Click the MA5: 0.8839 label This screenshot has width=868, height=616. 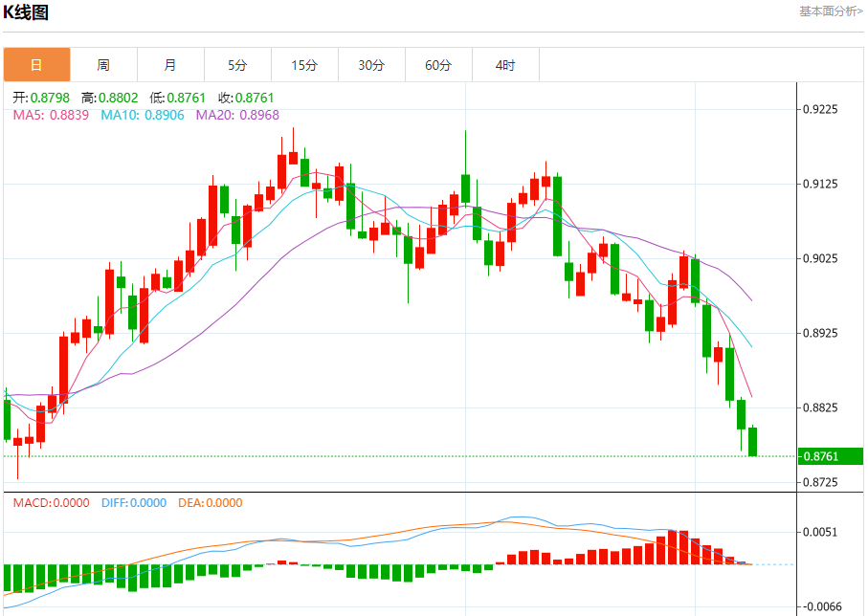tap(51, 115)
